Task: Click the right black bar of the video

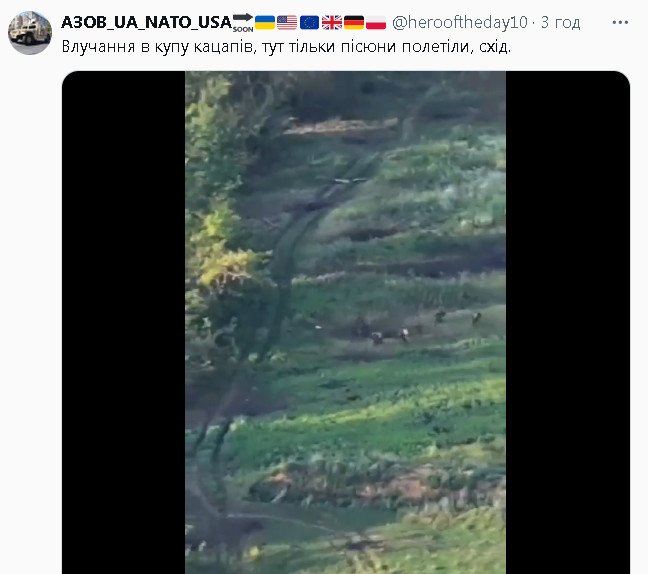Action: tap(568, 322)
